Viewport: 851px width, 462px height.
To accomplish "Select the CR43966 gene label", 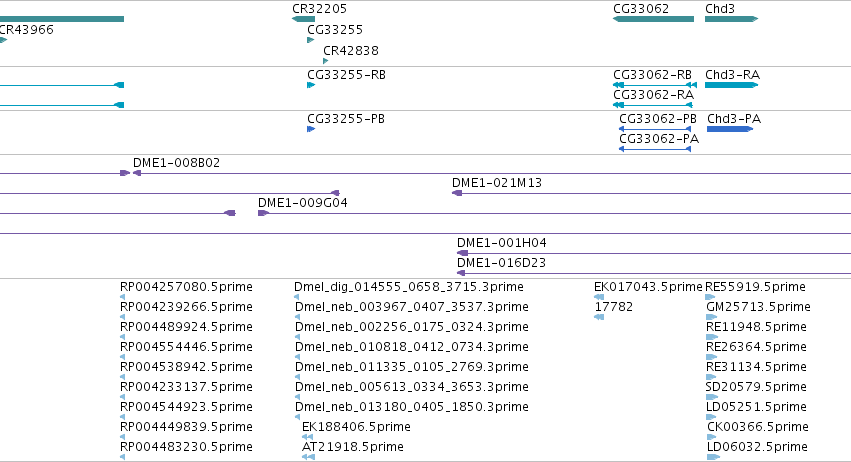I will [x=27, y=30].
